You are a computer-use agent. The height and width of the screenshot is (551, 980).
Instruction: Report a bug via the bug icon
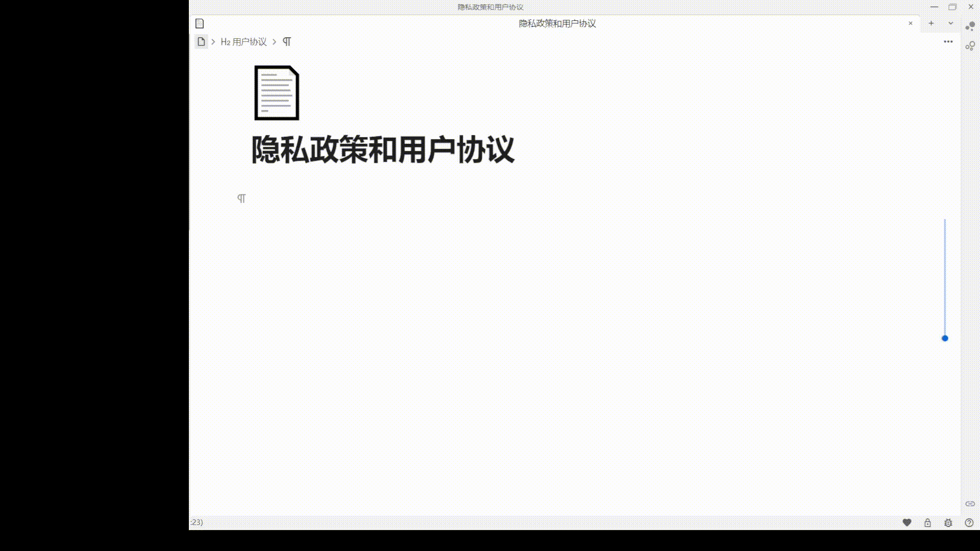[948, 522]
